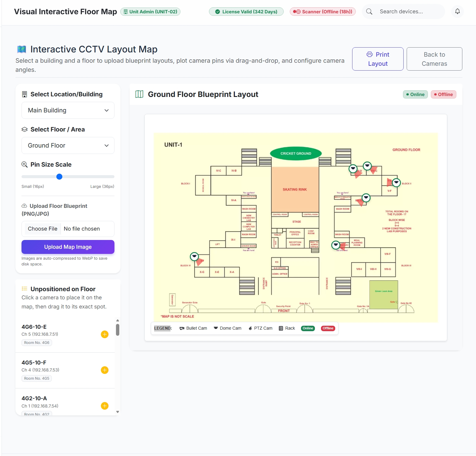Image resolution: width=476 pixels, height=456 pixels.
Task: Click the zoom-in icon beside Pin Size Scale
Action: [25, 165]
